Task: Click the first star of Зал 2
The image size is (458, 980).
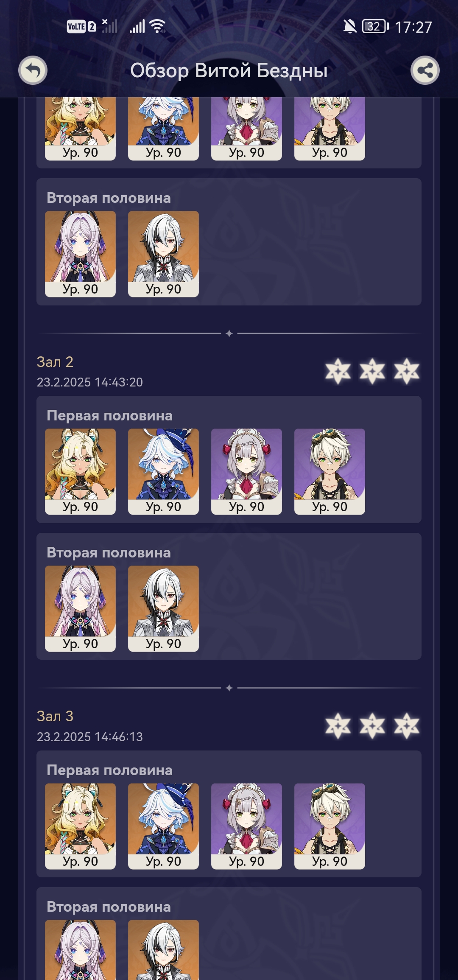Action: click(x=338, y=371)
